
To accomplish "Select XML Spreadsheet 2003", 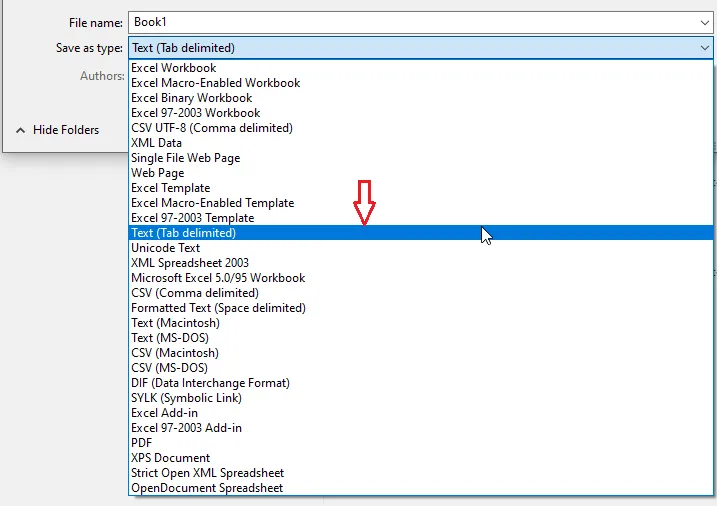I will 421,263.
